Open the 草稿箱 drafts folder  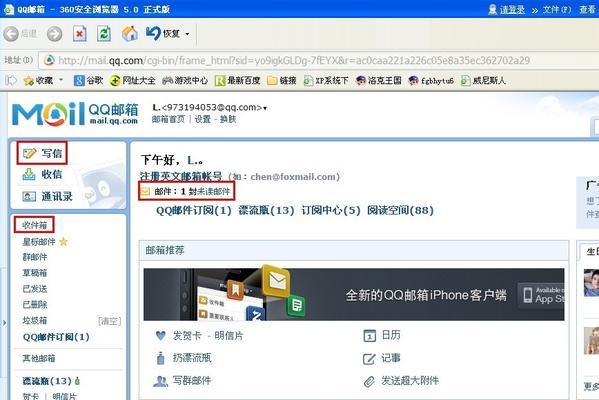click(x=35, y=273)
